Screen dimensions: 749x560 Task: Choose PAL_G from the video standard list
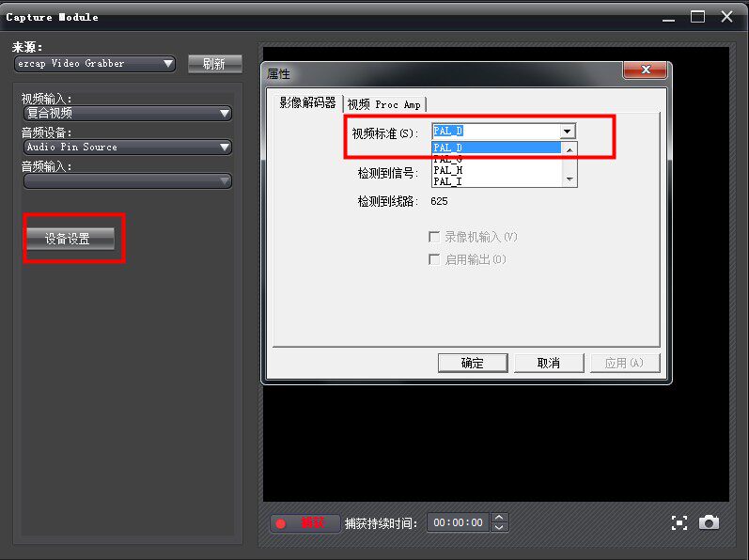(497, 159)
